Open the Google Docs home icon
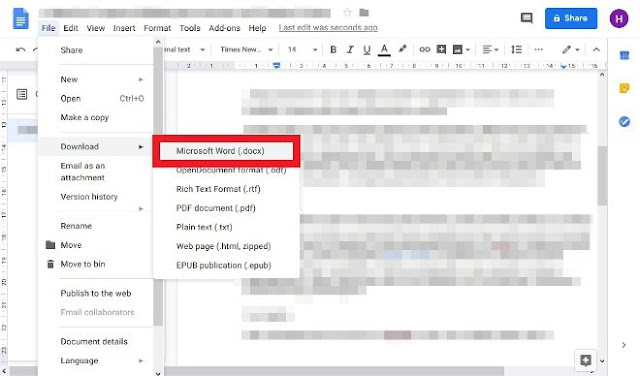 21,19
